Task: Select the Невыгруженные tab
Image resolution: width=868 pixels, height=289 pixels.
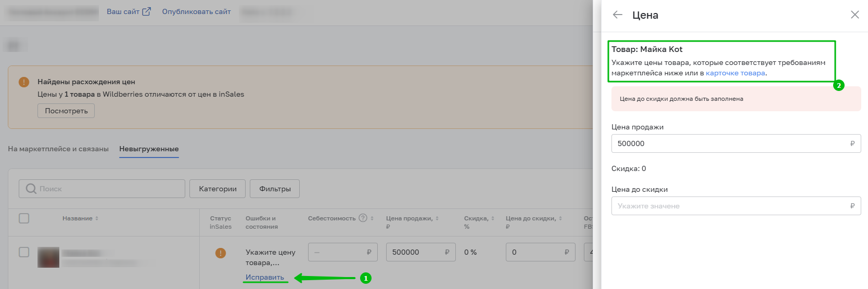Action: [x=149, y=149]
